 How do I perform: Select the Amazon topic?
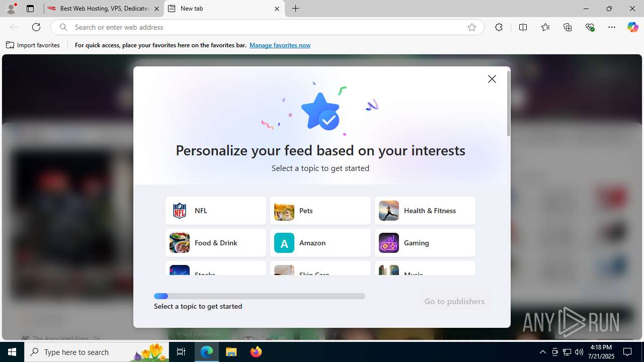coord(320,243)
